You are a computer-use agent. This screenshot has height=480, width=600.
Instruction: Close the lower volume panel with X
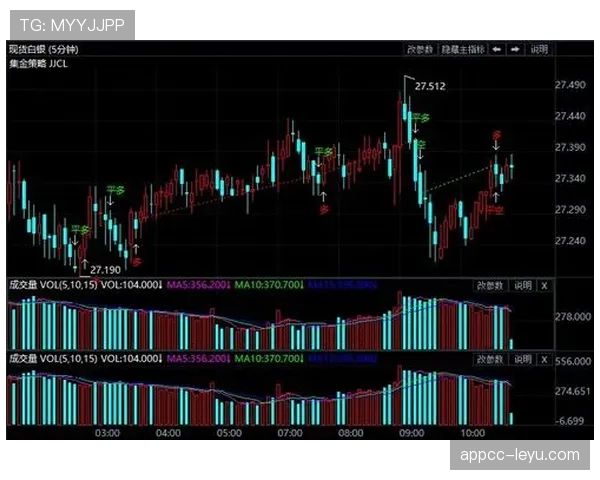pos(544,357)
